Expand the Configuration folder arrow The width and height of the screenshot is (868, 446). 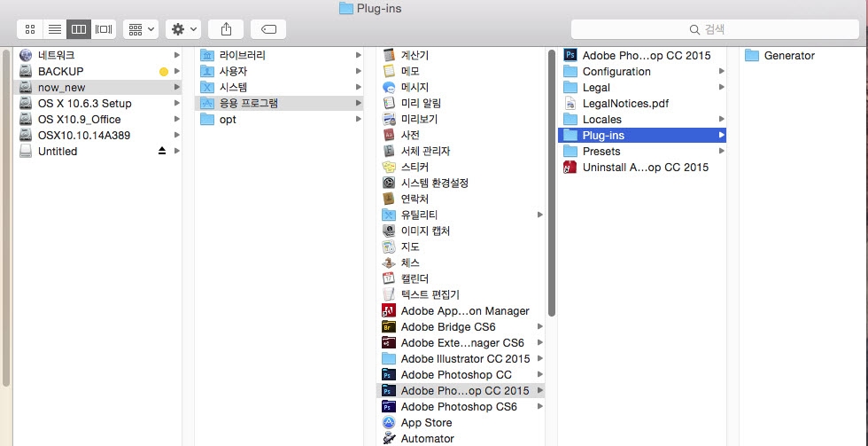721,71
